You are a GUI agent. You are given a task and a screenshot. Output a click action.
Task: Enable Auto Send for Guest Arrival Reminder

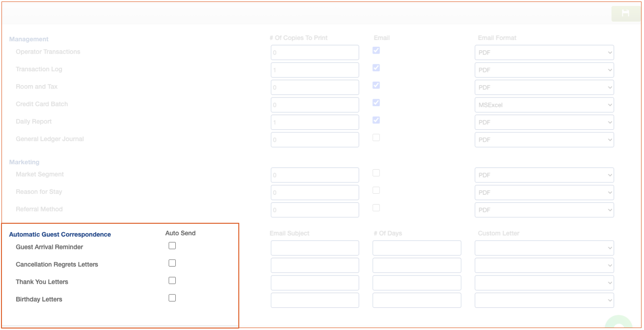[x=172, y=246]
